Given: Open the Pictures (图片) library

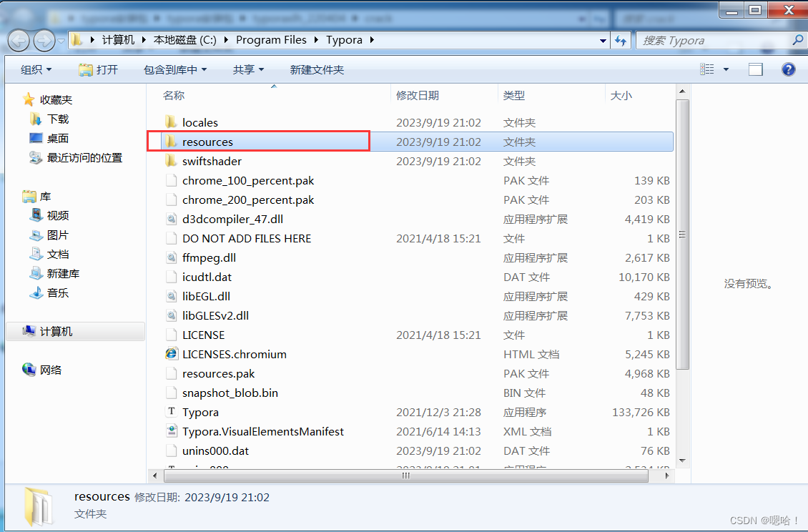Looking at the screenshot, I should [58, 235].
